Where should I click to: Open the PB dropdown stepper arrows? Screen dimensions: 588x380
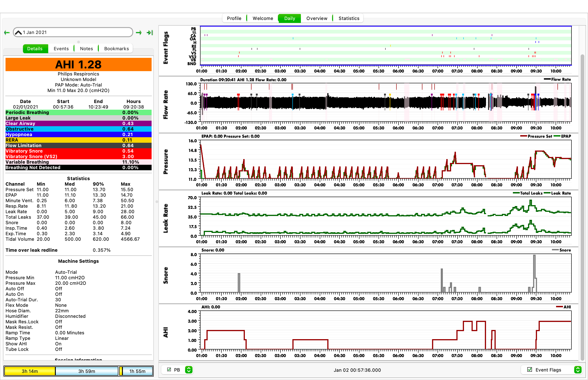(x=189, y=369)
